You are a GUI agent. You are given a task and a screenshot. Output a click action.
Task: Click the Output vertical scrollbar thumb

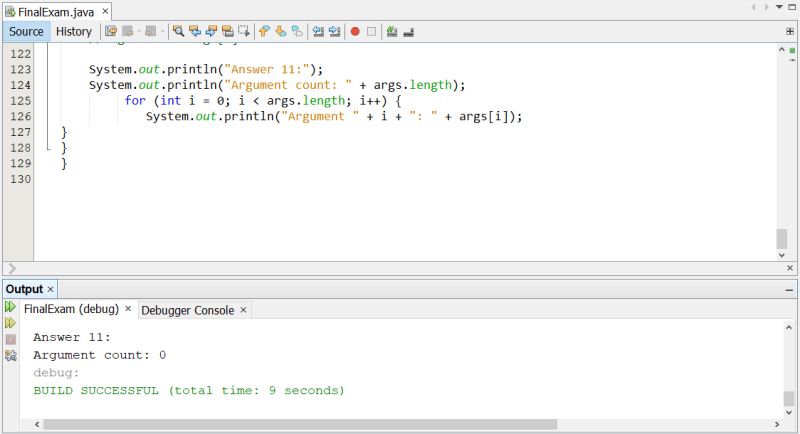(x=789, y=398)
